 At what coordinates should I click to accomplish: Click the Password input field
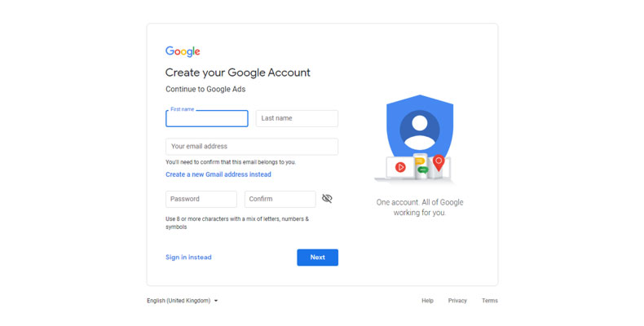pos(201,199)
